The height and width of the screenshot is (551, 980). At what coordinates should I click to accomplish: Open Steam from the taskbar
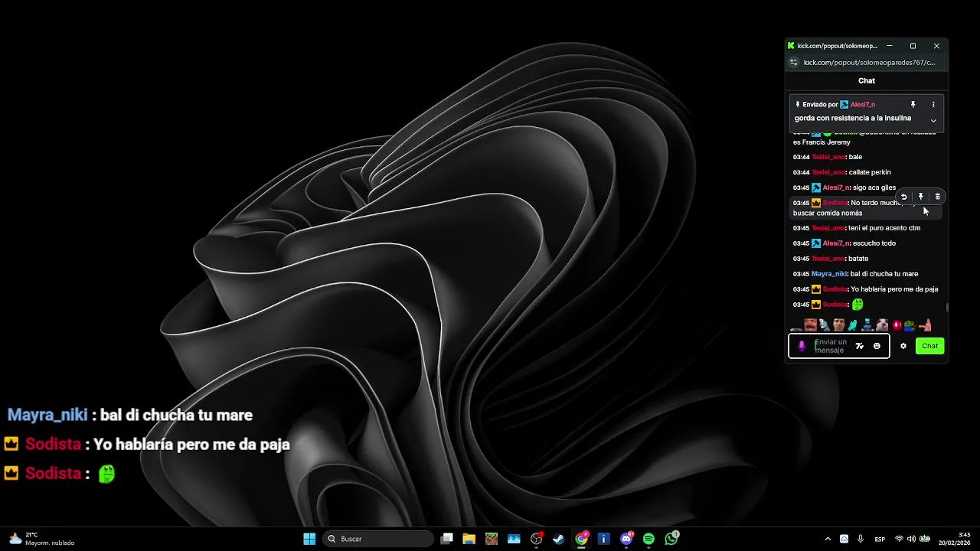559,539
